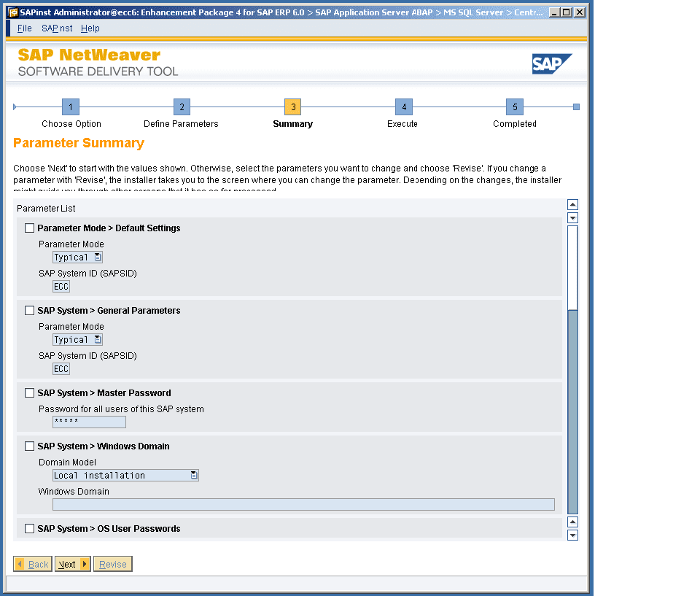Open Parameter Mode dropdown under General Parameters
This screenshot has height=596, width=700.
78,339
